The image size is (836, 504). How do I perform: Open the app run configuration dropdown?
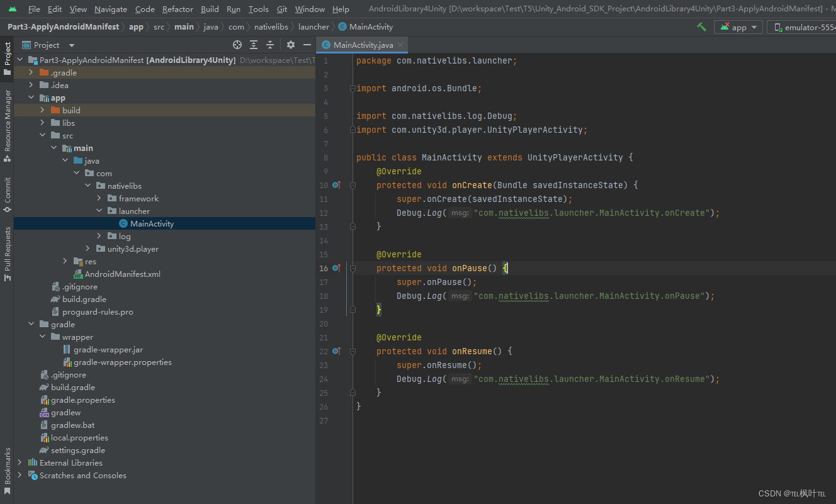point(738,27)
